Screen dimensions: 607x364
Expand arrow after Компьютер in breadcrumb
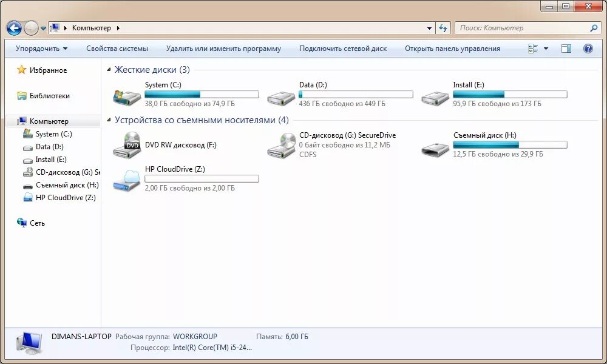(118, 28)
